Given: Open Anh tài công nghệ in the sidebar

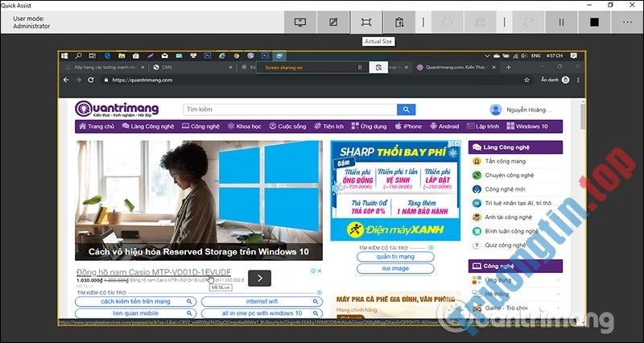Looking at the screenshot, I should (x=508, y=217).
